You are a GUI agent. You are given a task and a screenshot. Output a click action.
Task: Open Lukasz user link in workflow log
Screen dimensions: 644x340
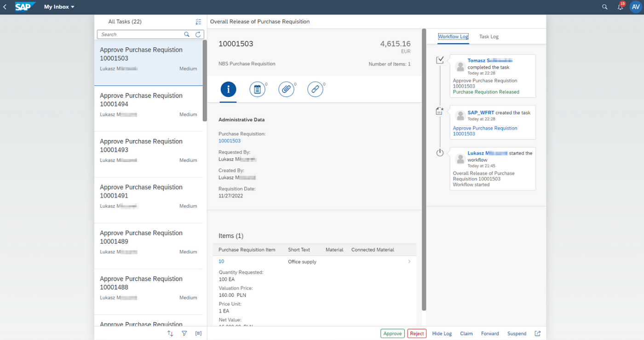point(487,153)
